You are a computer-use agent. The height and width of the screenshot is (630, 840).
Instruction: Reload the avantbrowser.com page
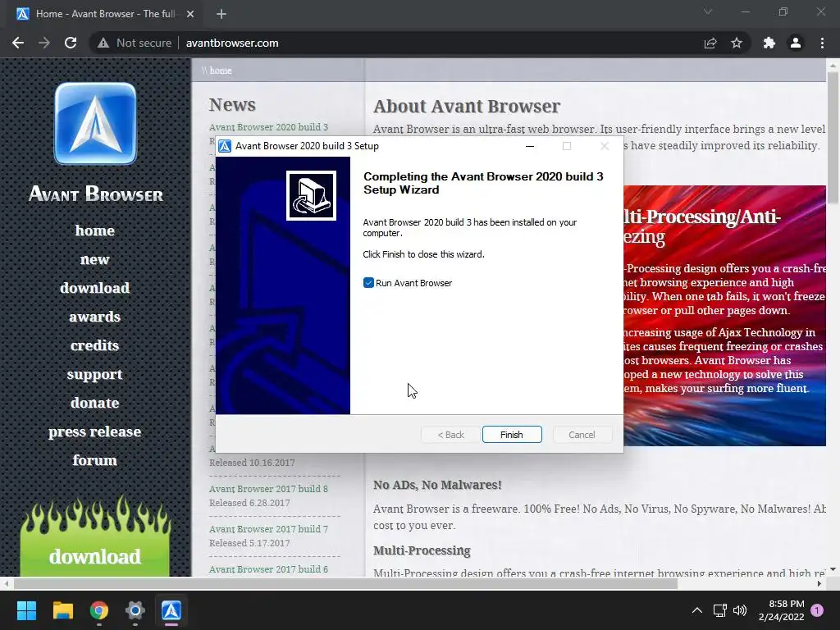click(71, 43)
